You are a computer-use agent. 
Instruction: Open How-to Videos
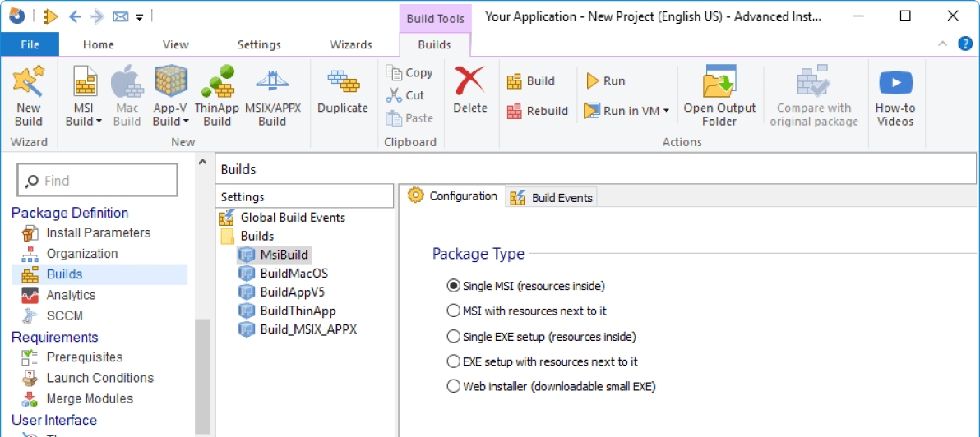[x=894, y=97]
